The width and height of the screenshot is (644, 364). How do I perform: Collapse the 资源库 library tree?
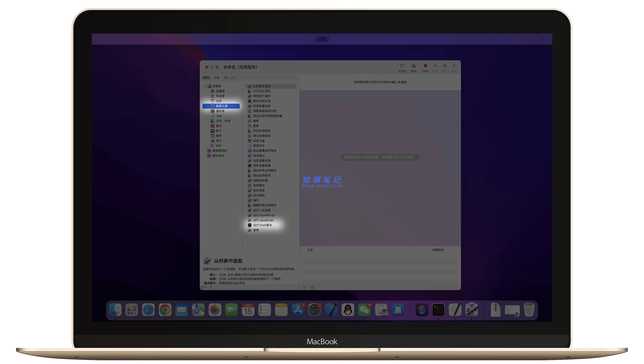pyautogui.click(x=204, y=86)
